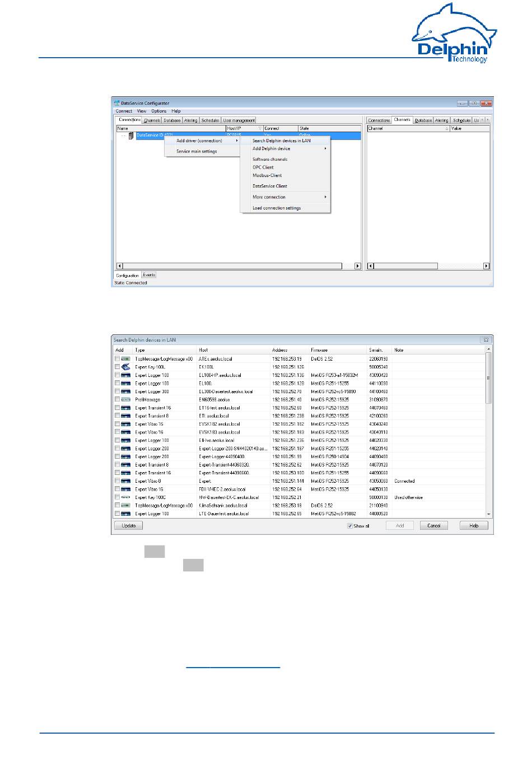
Task: Click the Expert Key 100C device icon
Action: click(x=125, y=497)
